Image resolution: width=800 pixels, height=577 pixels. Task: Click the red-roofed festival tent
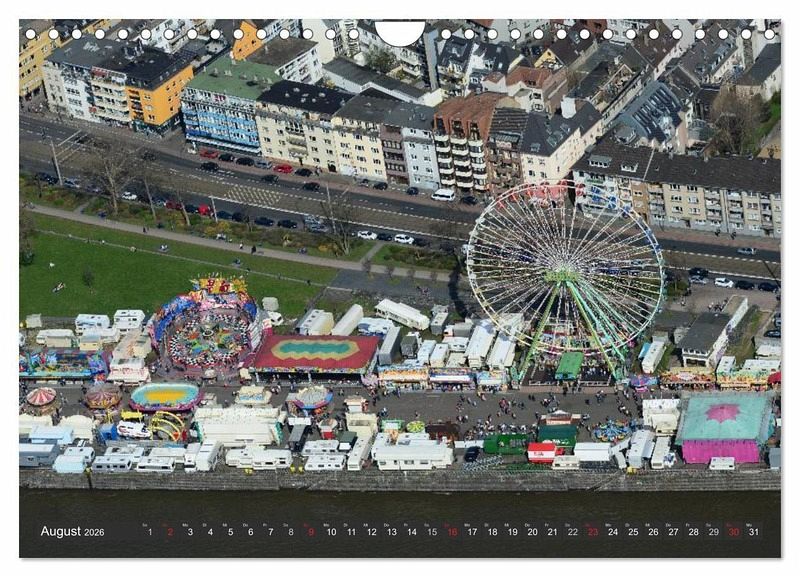[x=315, y=353]
